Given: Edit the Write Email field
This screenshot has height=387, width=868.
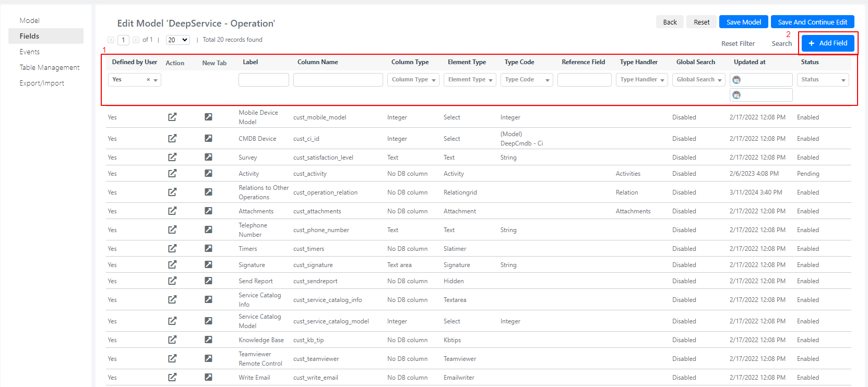Looking at the screenshot, I should click(172, 377).
